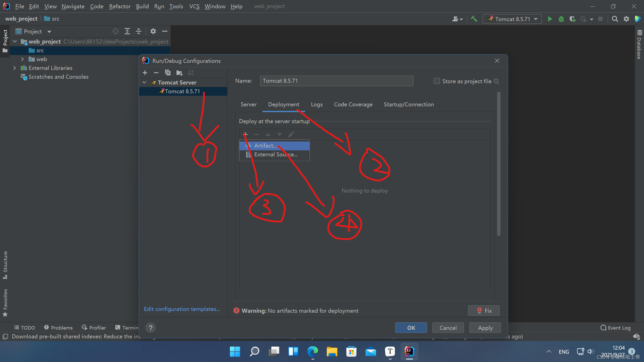
Task: Open File Explorer from taskbar
Action: tap(332, 351)
